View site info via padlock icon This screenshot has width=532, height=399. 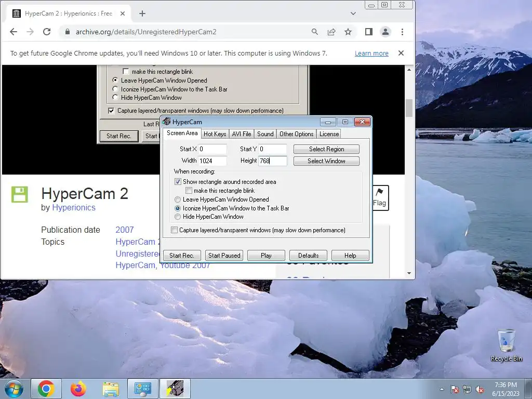67,32
